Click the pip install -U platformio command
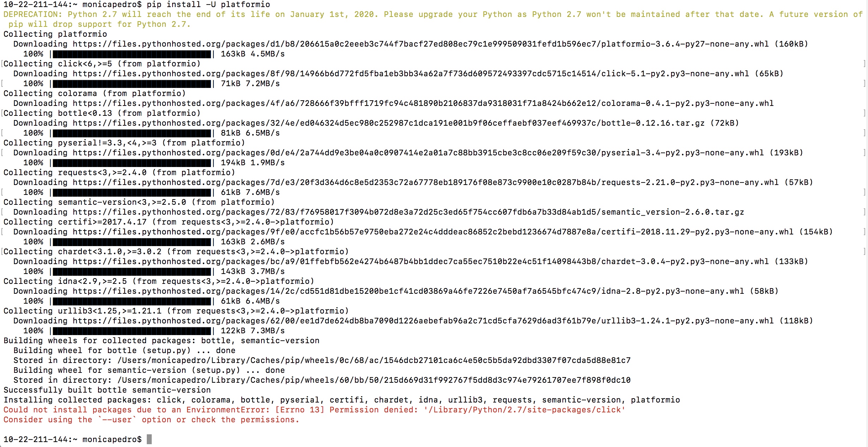 pyautogui.click(x=209, y=5)
